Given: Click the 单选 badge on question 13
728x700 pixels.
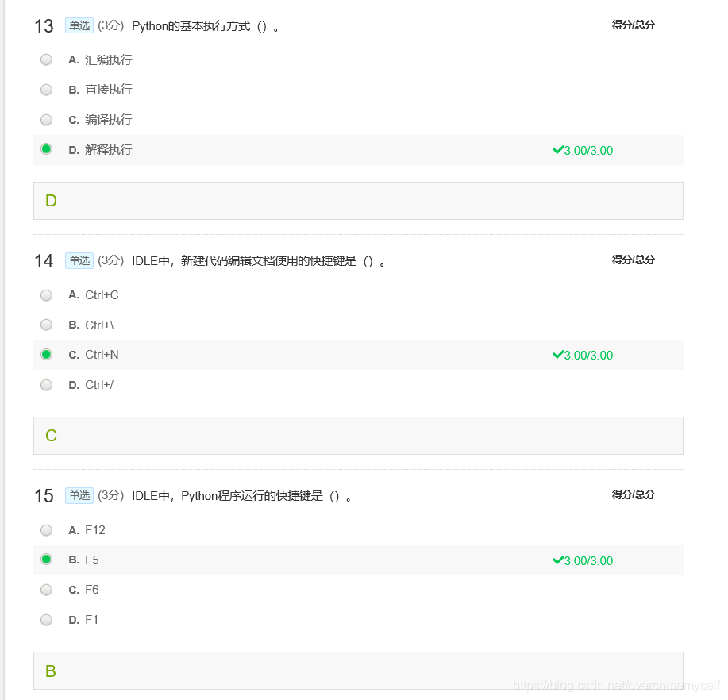Looking at the screenshot, I should (79, 25).
